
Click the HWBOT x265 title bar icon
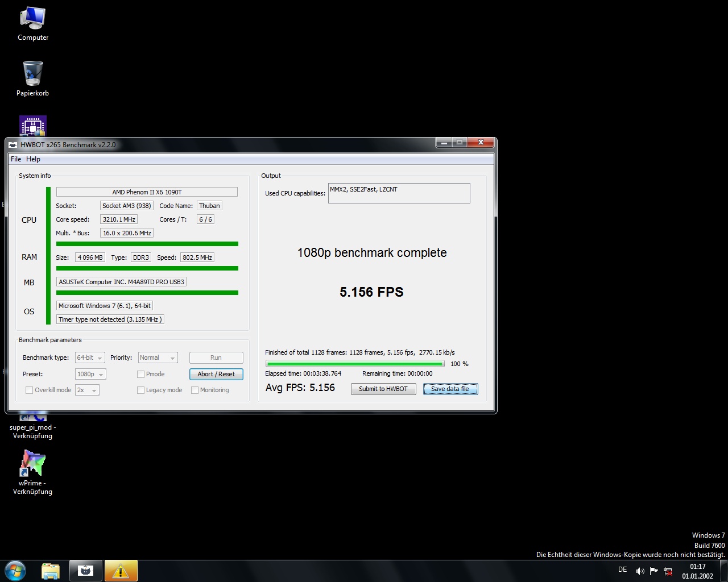point(13,145)
